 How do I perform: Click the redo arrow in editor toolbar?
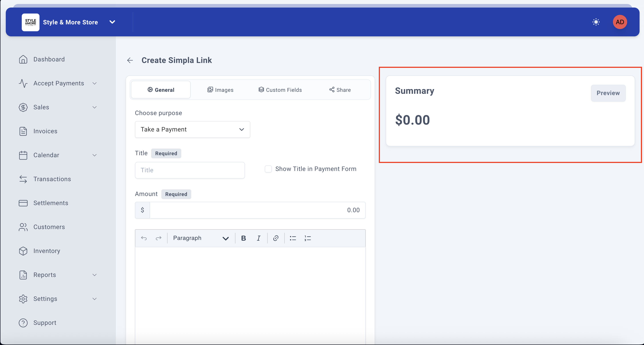tap(158, 238)
